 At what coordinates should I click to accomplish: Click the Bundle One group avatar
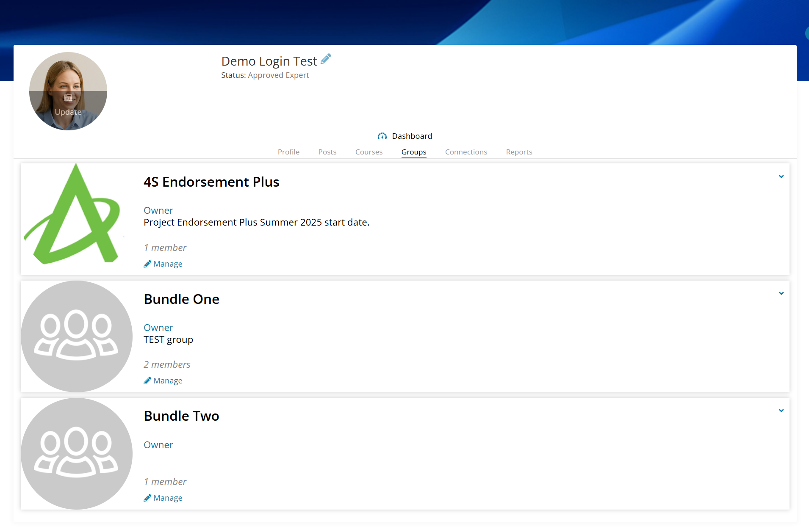[x=77, y=336]
